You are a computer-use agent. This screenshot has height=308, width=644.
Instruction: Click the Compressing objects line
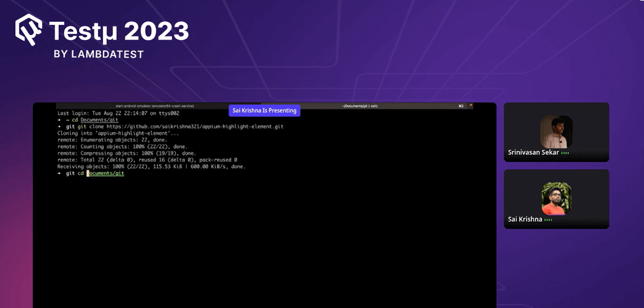(127, 153)
